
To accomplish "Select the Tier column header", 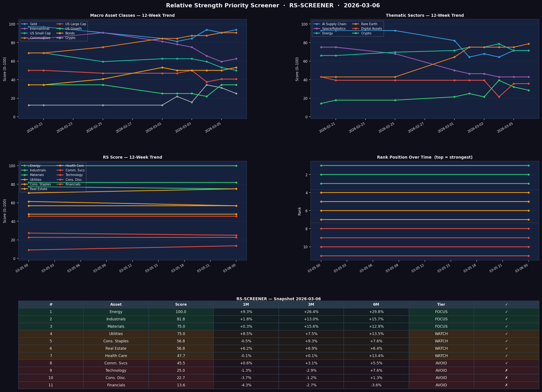I will 441,304.
